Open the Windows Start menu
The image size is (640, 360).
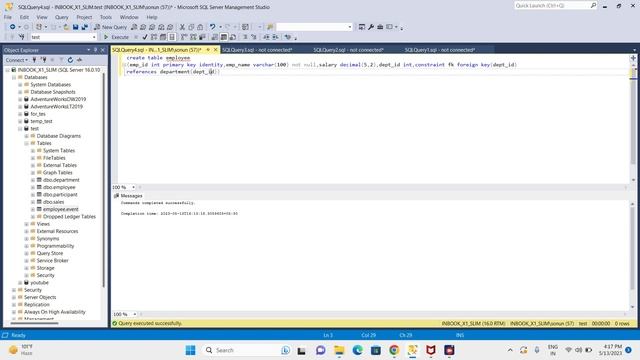pyautogui.click(x=190, y=350)
